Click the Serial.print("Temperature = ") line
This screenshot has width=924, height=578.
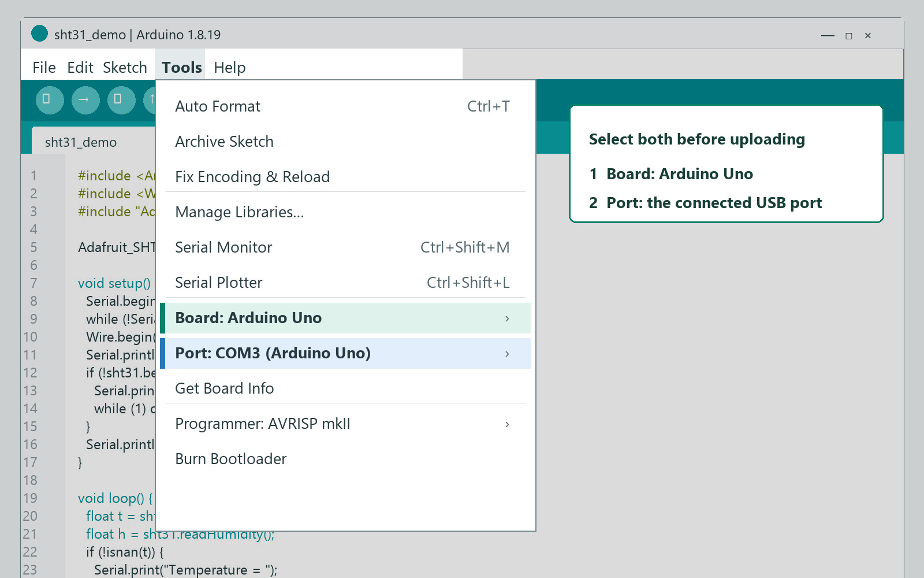[x=185, y=570]
